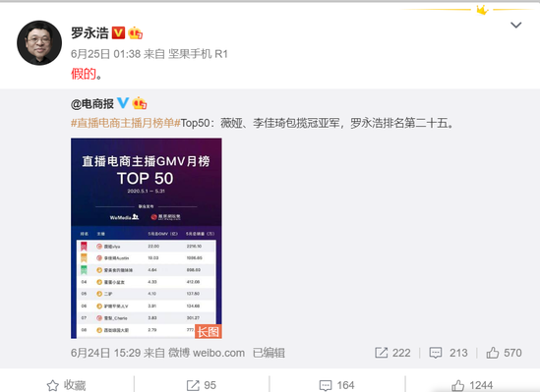Image resolution: width=540 pixels, height=392 pixels.
Task: Click the 长图 long image tag
Action: coord(208,331)
